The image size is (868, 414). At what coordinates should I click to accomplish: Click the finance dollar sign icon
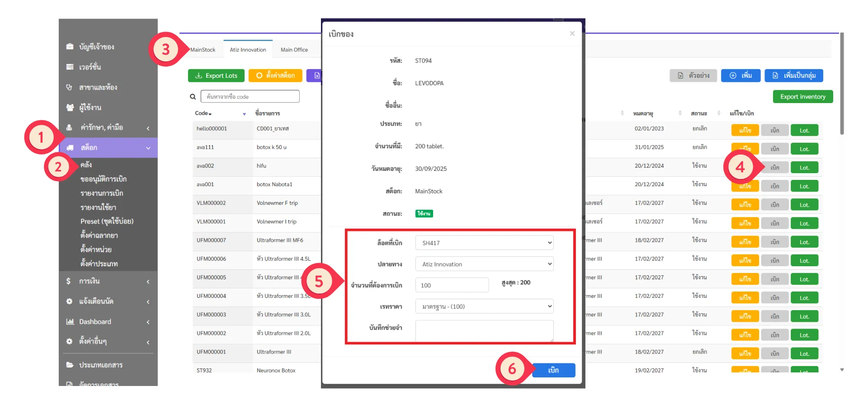tap(69, 281)
